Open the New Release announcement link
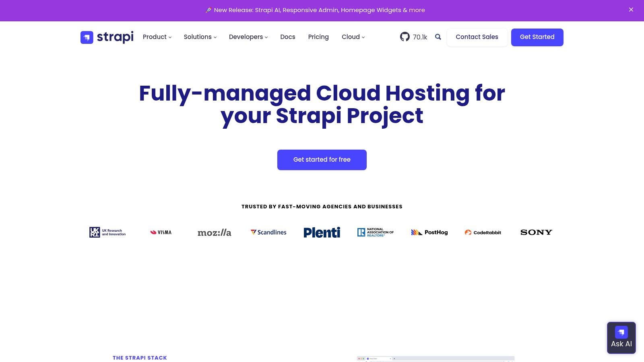 315,10
